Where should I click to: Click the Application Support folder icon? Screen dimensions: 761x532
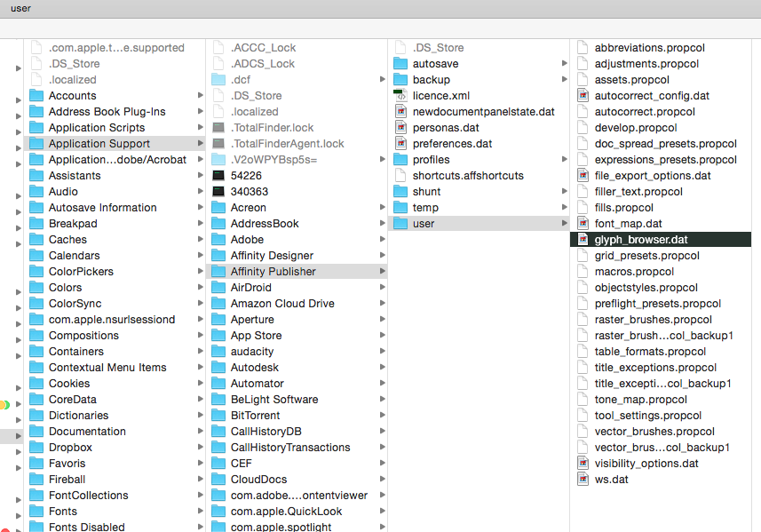coord(36,143)
